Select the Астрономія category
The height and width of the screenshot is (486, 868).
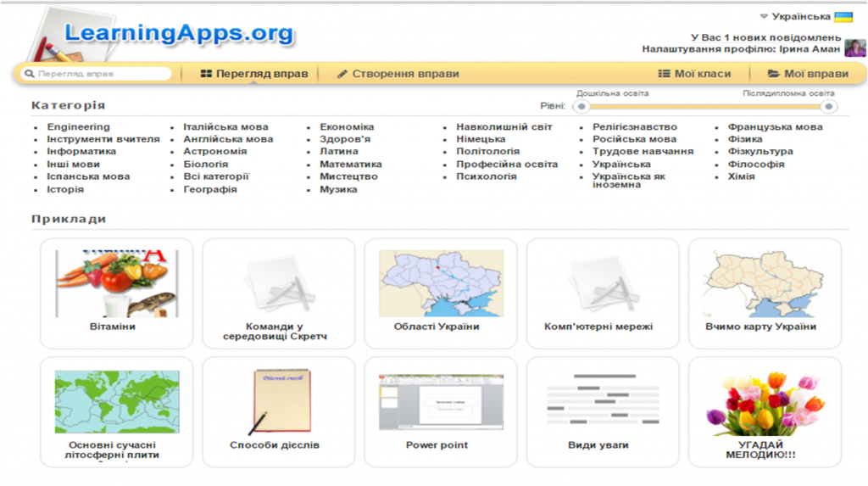214,151
